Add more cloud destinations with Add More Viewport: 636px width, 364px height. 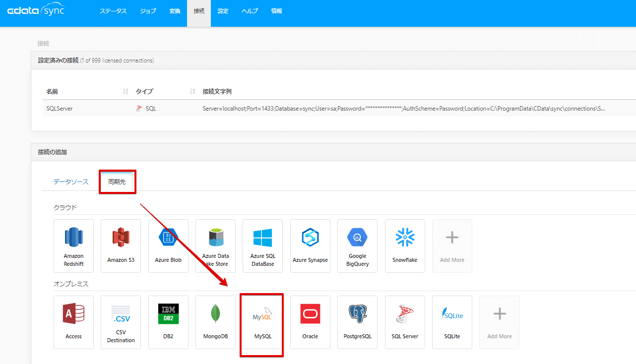(452, 246)
